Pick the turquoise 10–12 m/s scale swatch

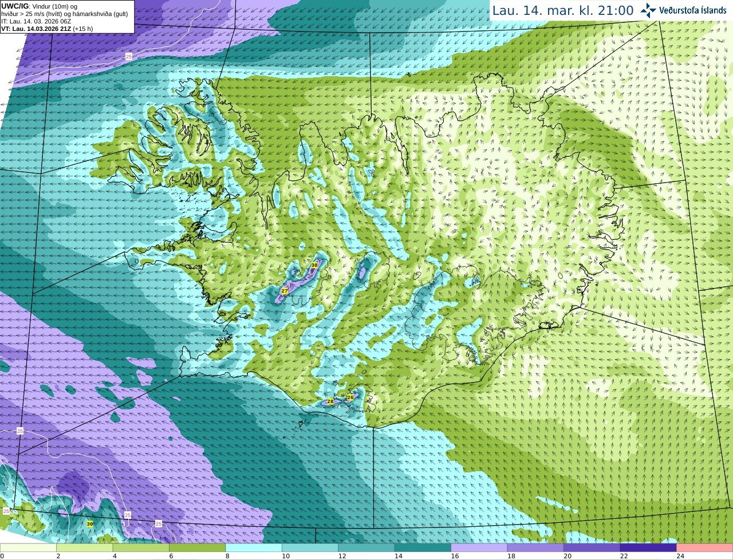[x=310, y=548]
